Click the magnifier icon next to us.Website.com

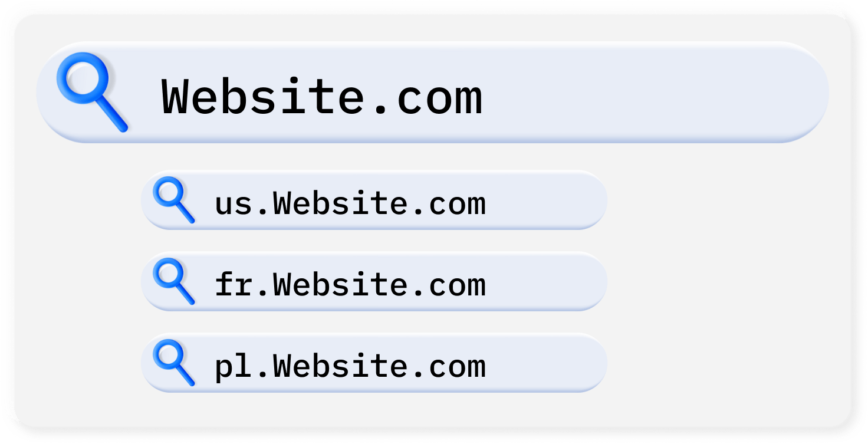173,200
